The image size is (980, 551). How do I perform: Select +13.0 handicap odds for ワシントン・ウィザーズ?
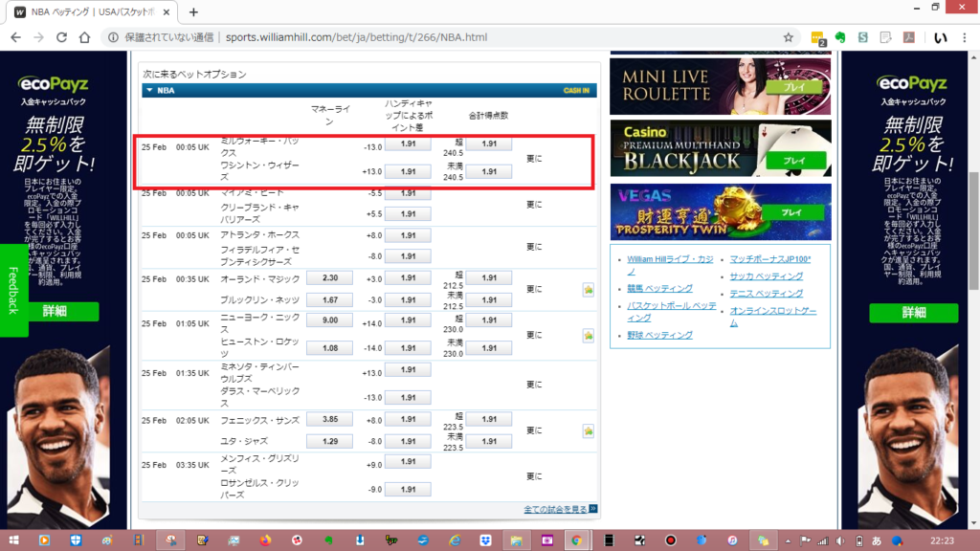coord(408,171)
